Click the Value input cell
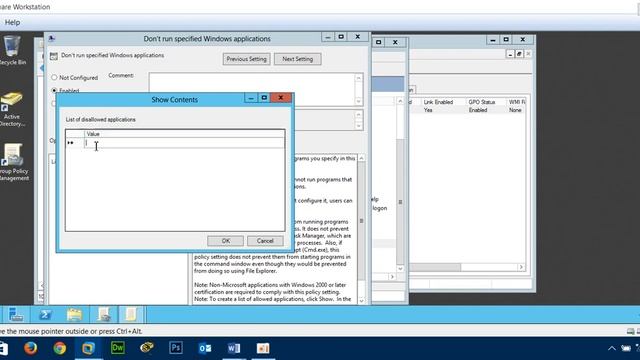640x360 pixels. tap(184, 143)
